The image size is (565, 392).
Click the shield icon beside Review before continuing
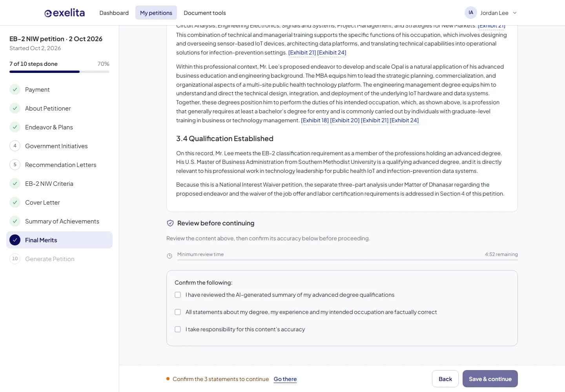tap(170, 223)
